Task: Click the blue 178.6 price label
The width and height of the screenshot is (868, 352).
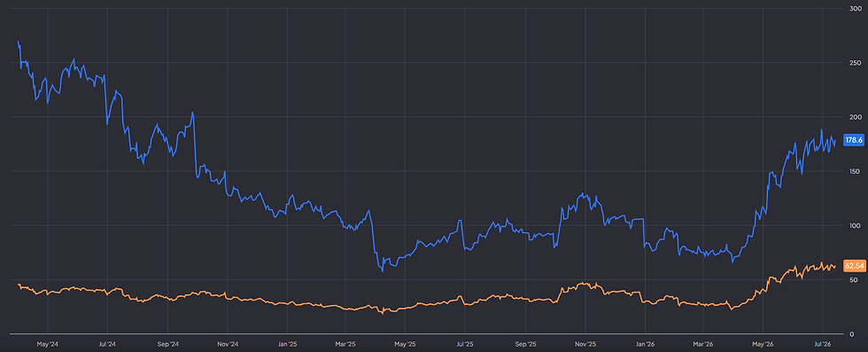Action: pos(853,140)
